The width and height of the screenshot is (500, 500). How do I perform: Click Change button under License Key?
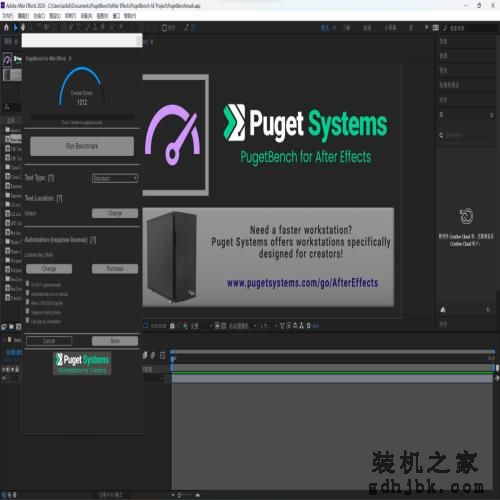(49, 269)
